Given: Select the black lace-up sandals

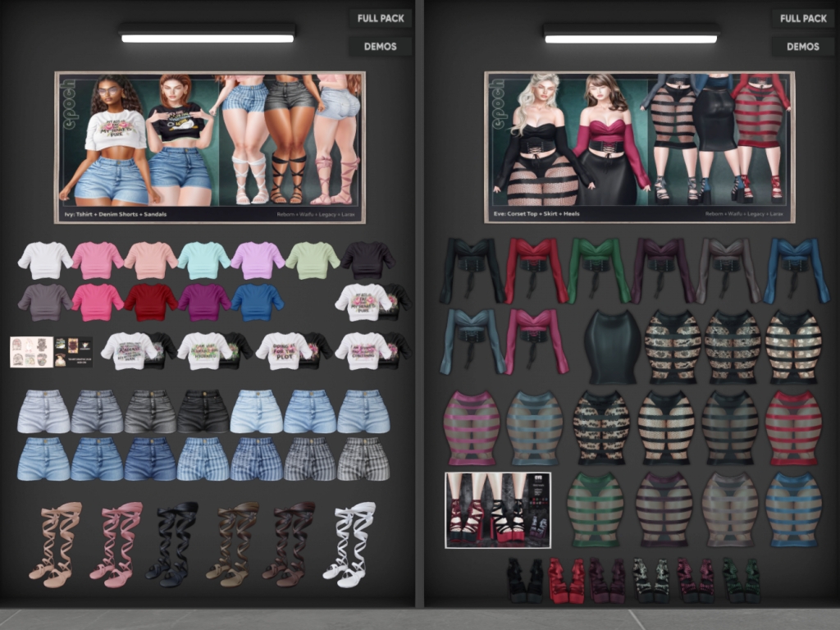Looking at the screenshot, I should [x=173, y=544].
